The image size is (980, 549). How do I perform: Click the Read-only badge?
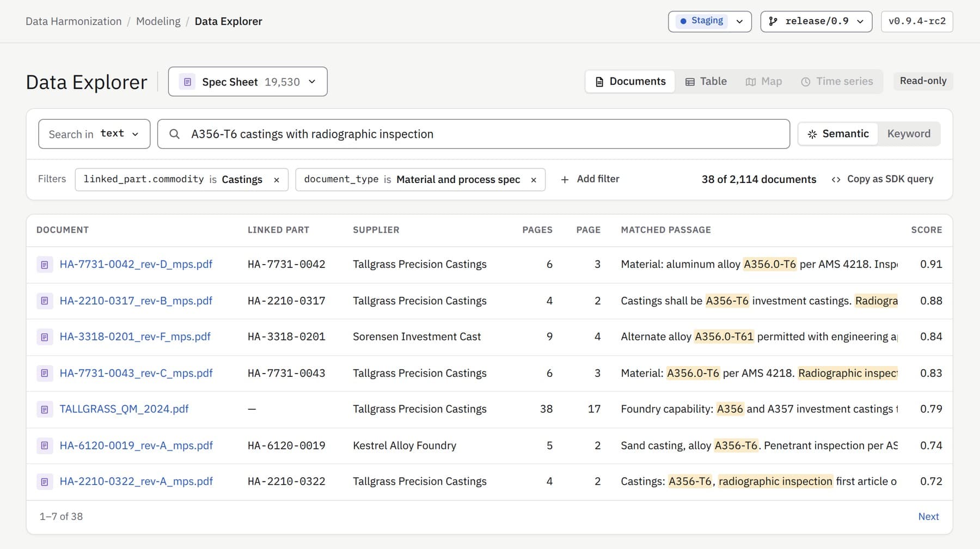(923, 81)
